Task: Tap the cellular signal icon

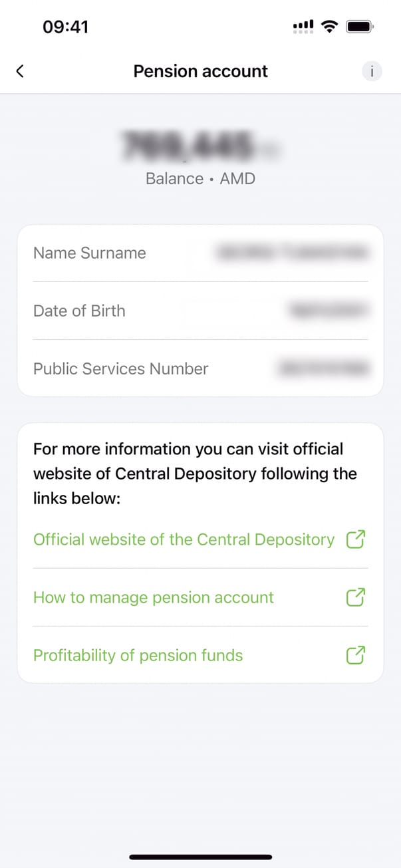Action: 303,27
